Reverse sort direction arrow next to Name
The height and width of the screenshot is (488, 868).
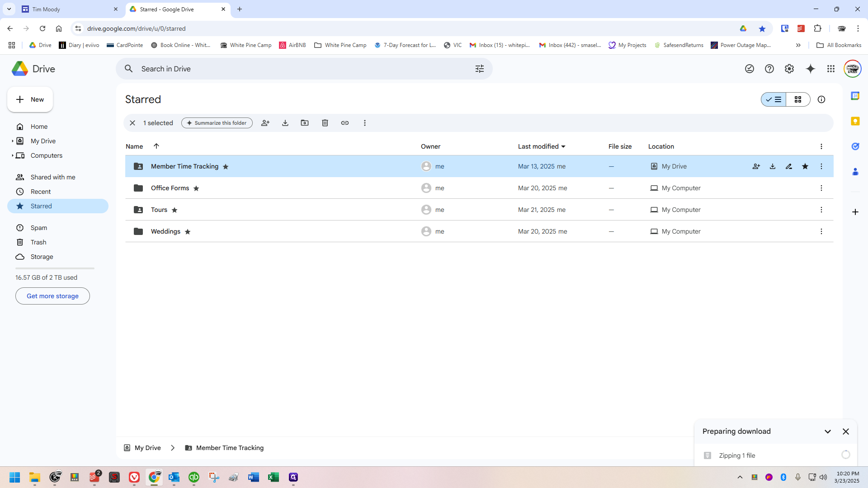point(156,146)
